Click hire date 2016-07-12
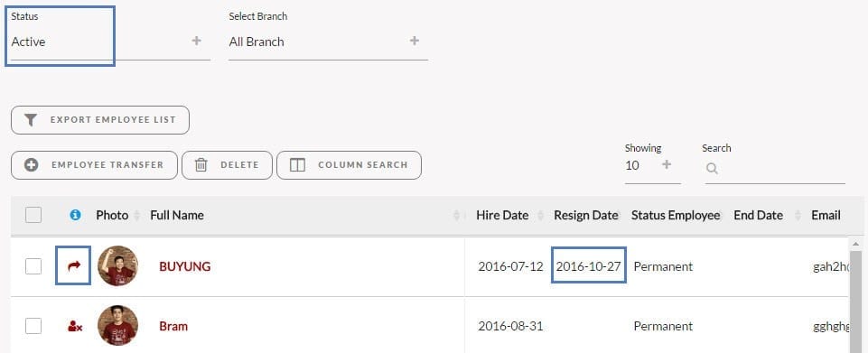This screenshot has width=868, height=353. tap(511, 266)
